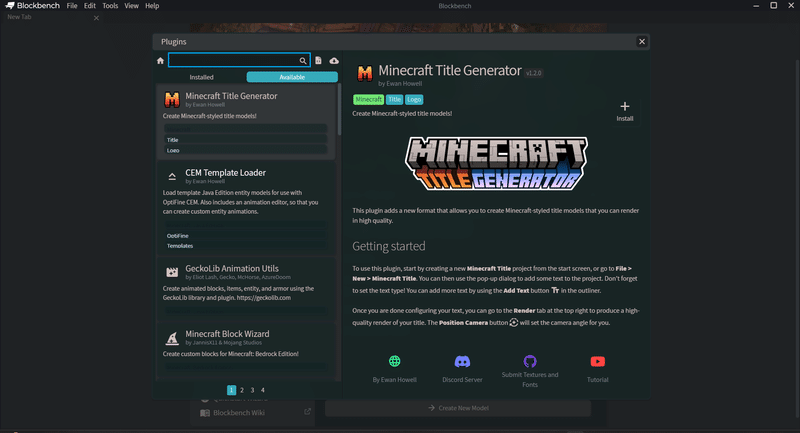The width and height of the screenshot is (800, 433).
Task: Open the YouTube Tutorial icon link
Action: (597, 362)
